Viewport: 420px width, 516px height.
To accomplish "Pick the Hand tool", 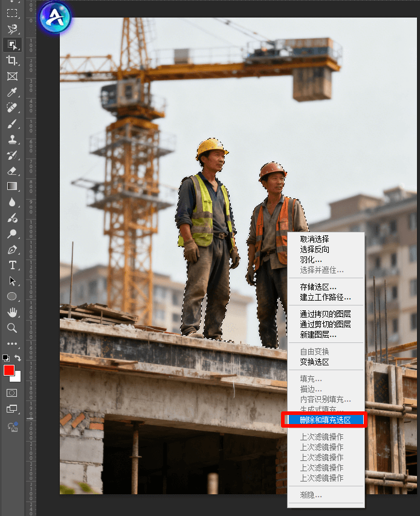I will click(x=11, y=312).
